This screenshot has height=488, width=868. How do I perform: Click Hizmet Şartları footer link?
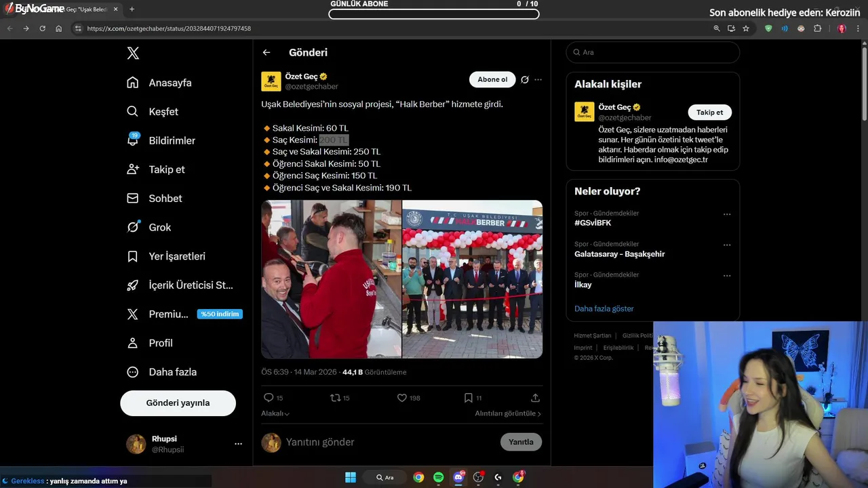pos(593,335)
